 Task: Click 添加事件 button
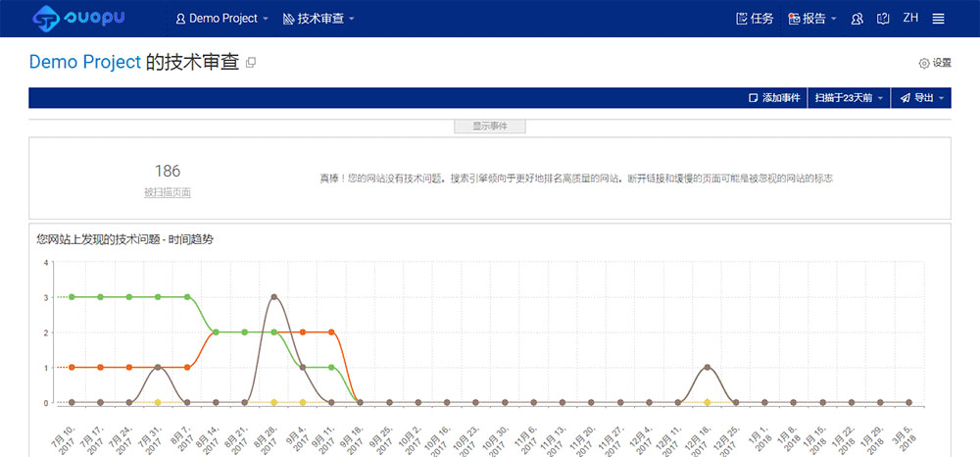click(774, 98)
